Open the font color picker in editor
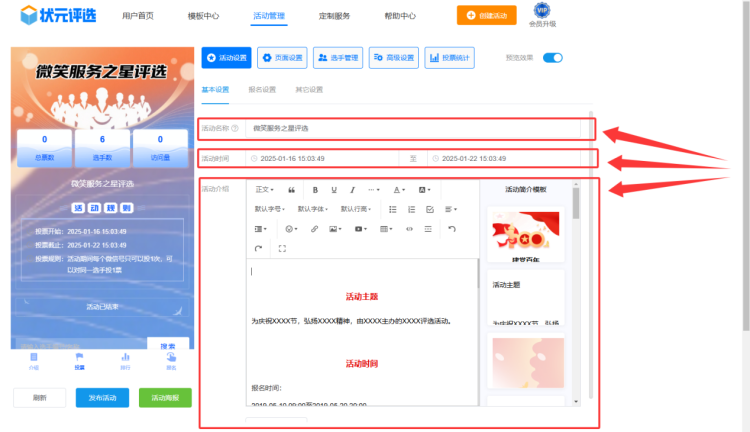Screen dimensions: 750x432 point(399,190)
